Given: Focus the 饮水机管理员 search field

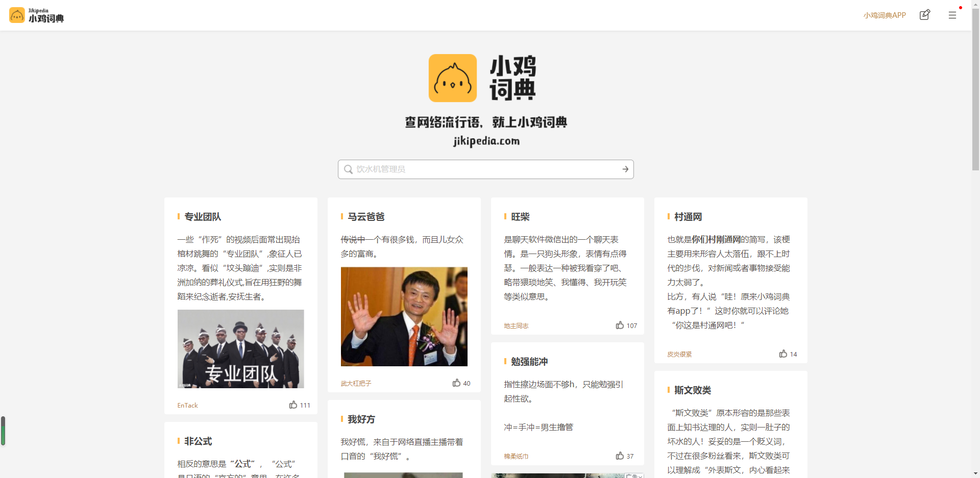Looking at the screenshot, I should tap(486, 169).
